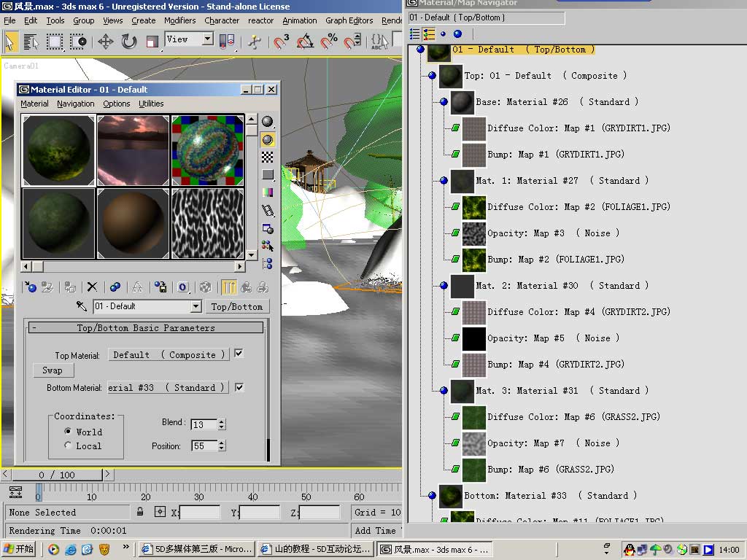Click Go Forward to Sibling icon
Screen dimensions: 747x560
[263, 287]
